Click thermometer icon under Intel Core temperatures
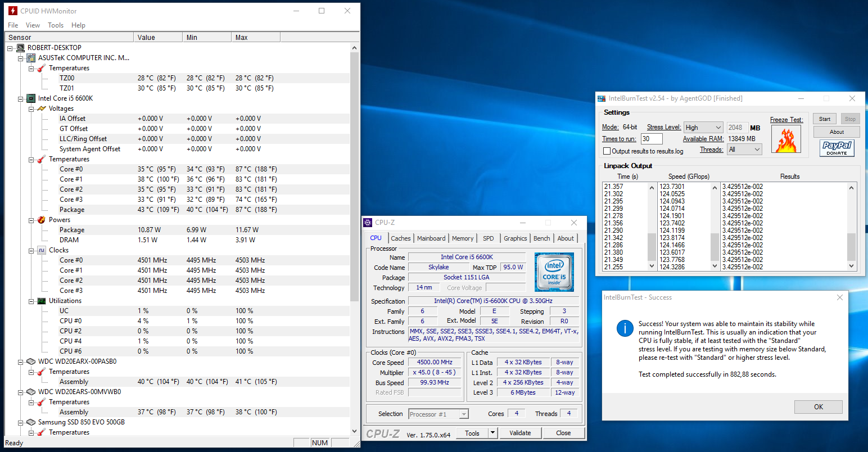868x452 pixels. 41,159
